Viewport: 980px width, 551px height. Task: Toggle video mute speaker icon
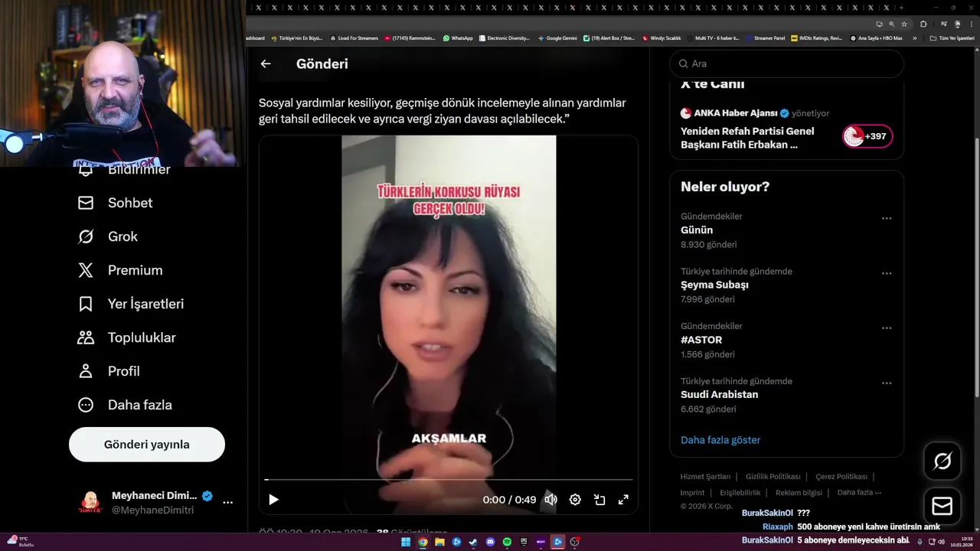[x=550, y=500]
